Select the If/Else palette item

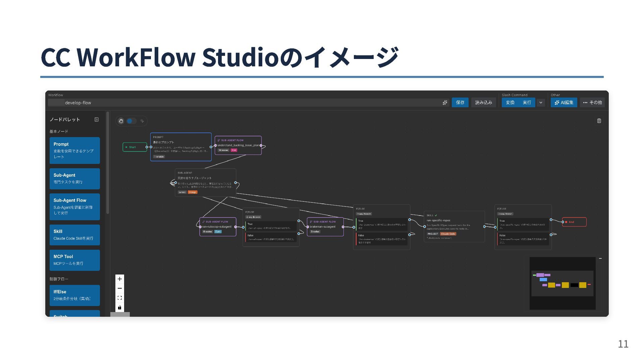74,295
